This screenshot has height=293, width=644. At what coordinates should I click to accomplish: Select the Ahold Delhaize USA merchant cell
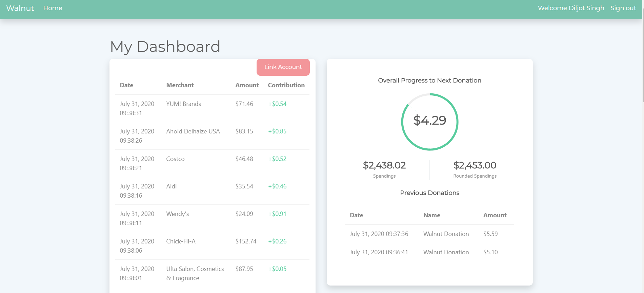[x=193, y=131]
